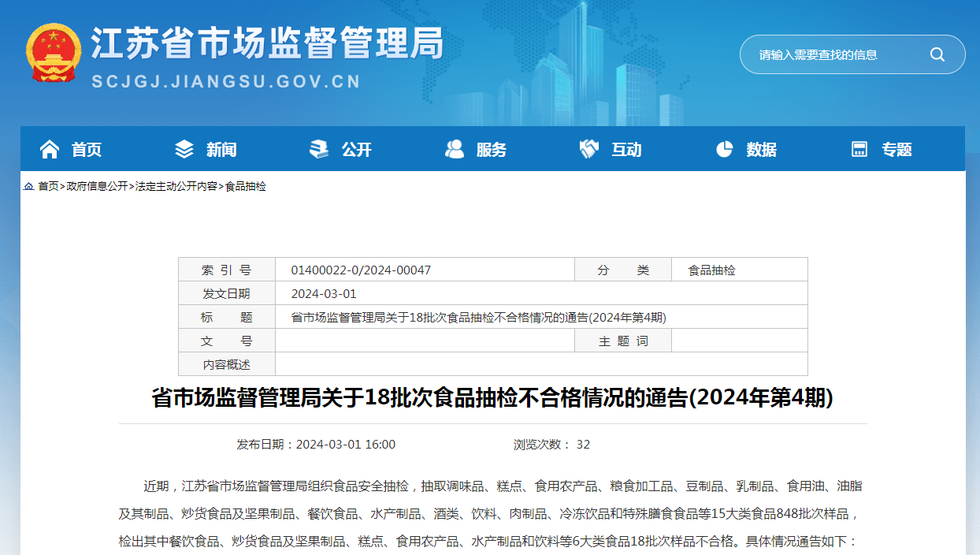The height and width of the screenshot is (555, 980).
Task: Open 政府信息公开 breadcrumb link
Action: pos(97,187)
